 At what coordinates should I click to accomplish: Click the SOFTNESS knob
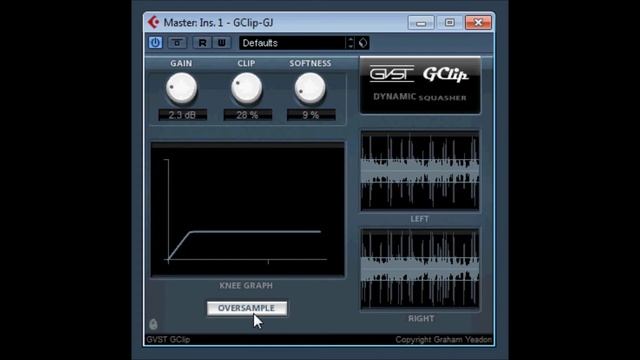click(x=310, y=88)
